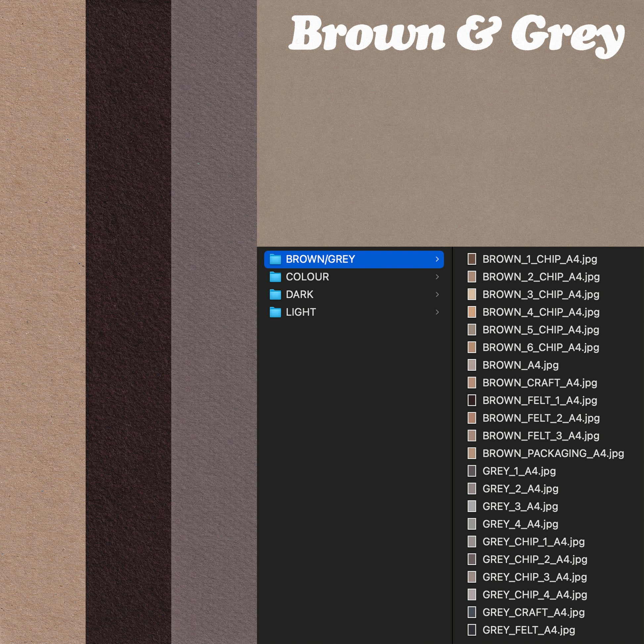Click the Brown & Grey title text
Viewport: 644px width, 644px height.
point(456,35)
